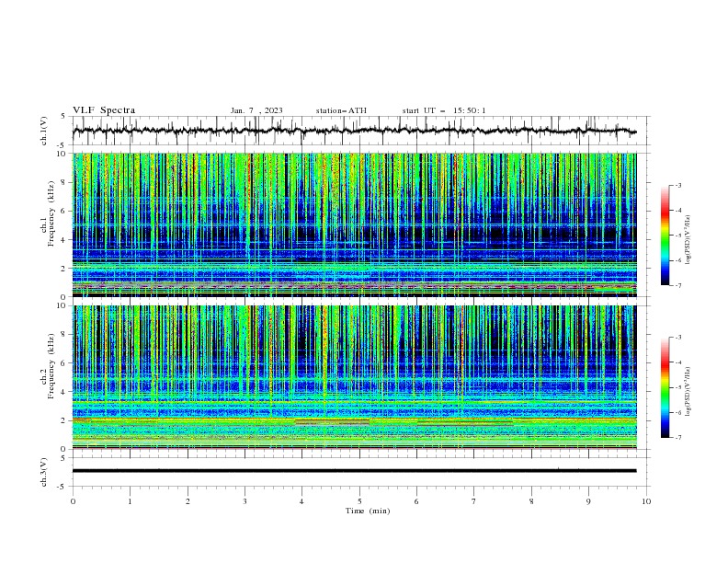
Task: Click the ch.2 frequency tick label "4"
Action: (x=65, y=392)
